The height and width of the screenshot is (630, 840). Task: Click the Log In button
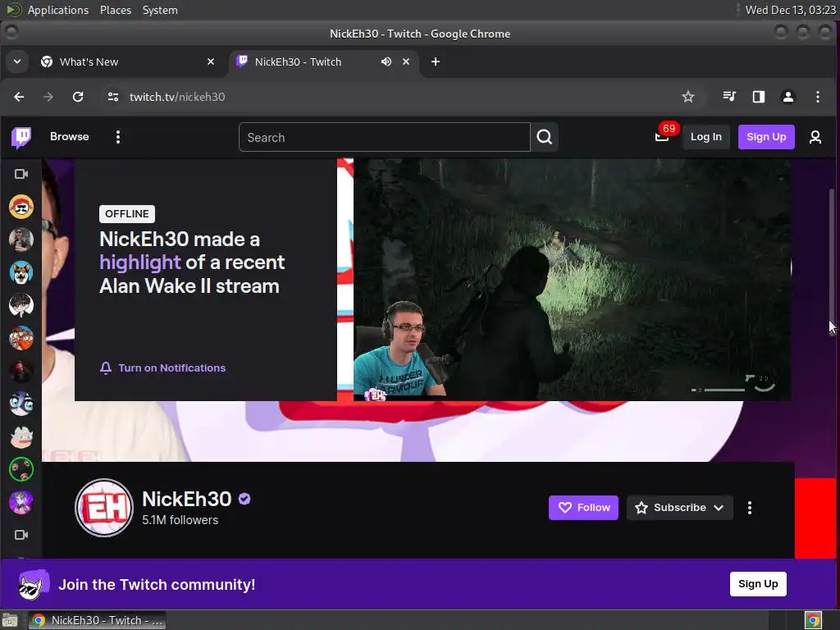coord(706,137)
